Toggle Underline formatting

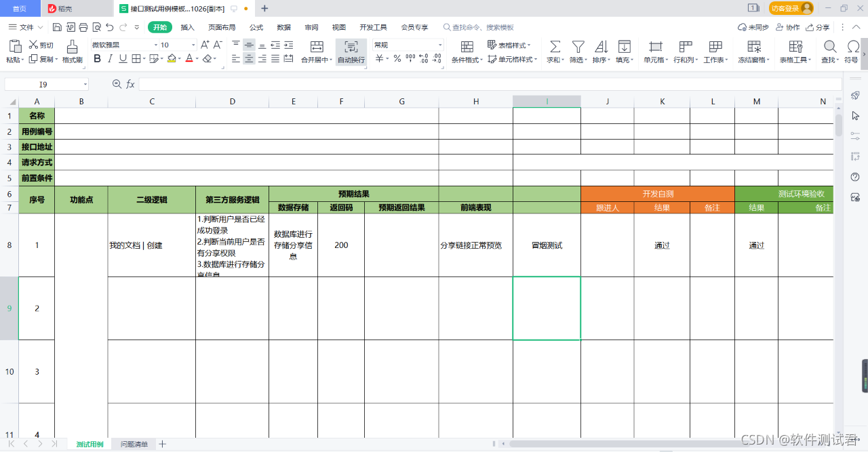[x=123, y=59]
